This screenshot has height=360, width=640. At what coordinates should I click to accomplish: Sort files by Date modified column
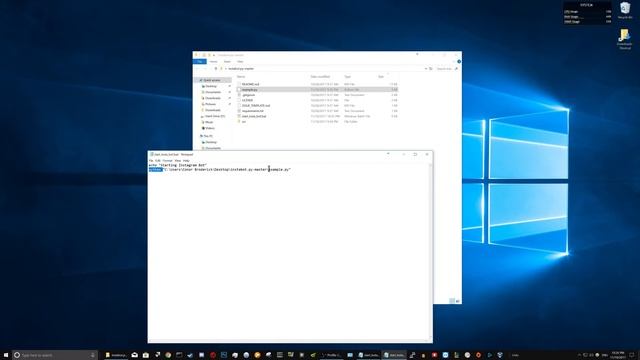(320, 77)
